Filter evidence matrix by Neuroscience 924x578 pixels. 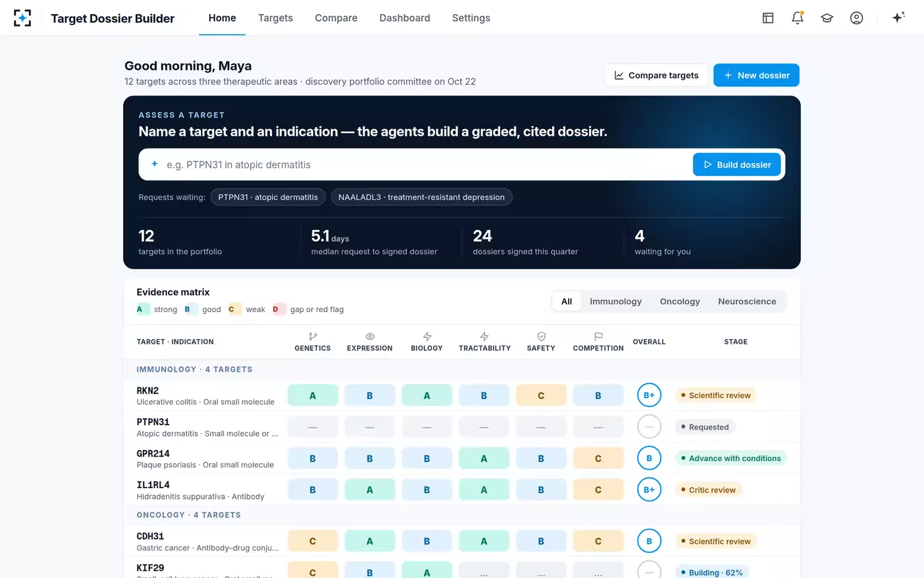[x=747, y=301]
